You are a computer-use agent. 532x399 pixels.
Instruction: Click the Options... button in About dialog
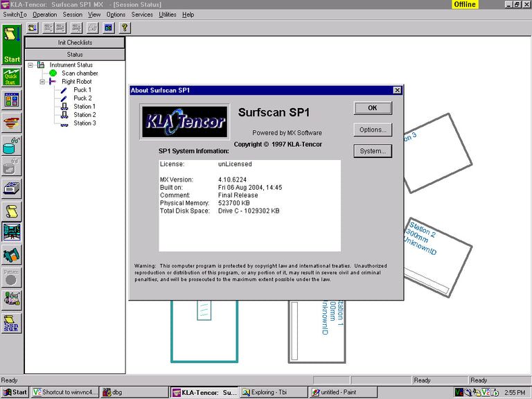click(x=373, y=130)
